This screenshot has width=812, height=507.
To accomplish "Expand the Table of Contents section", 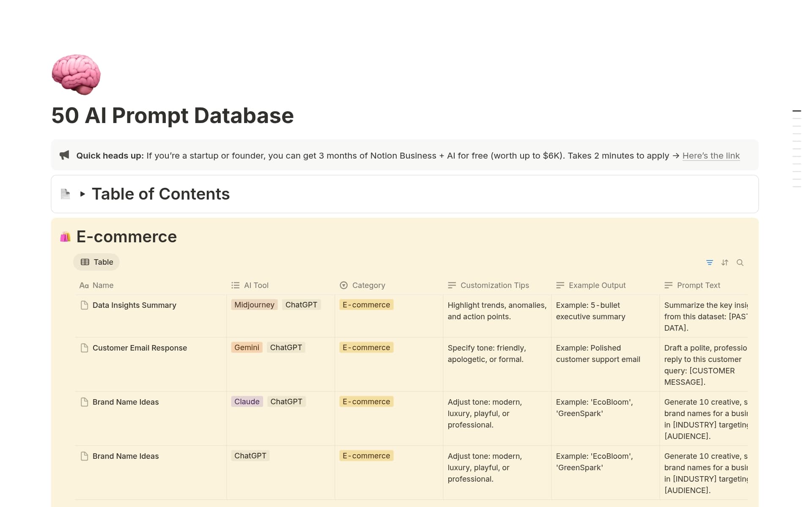I will (x=83, y=194).
